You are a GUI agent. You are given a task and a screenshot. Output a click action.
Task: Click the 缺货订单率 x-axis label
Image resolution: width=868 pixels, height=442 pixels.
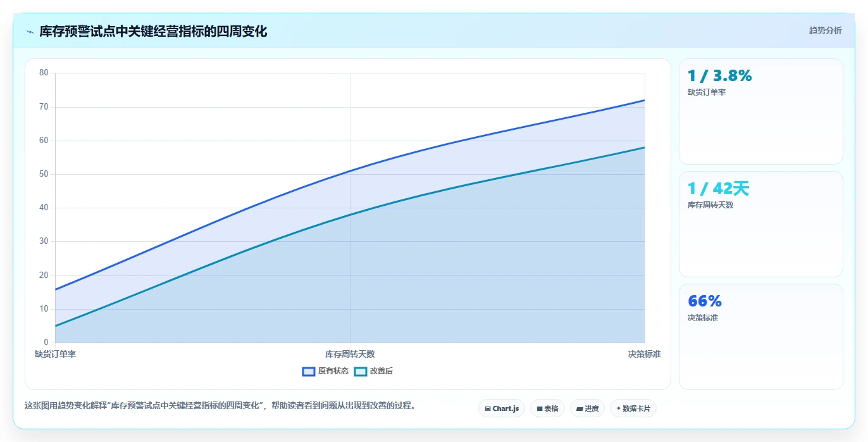[56, 354]
